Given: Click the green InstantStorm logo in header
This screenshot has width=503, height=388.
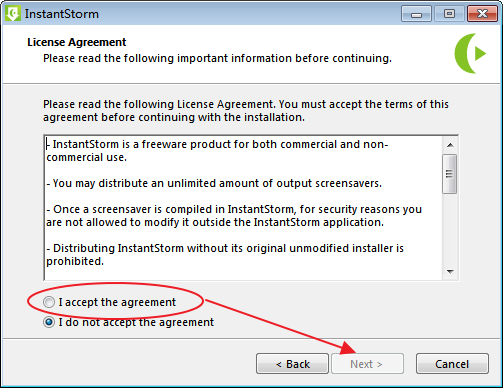Looking at the screenshot, I should tap(471, 53).
